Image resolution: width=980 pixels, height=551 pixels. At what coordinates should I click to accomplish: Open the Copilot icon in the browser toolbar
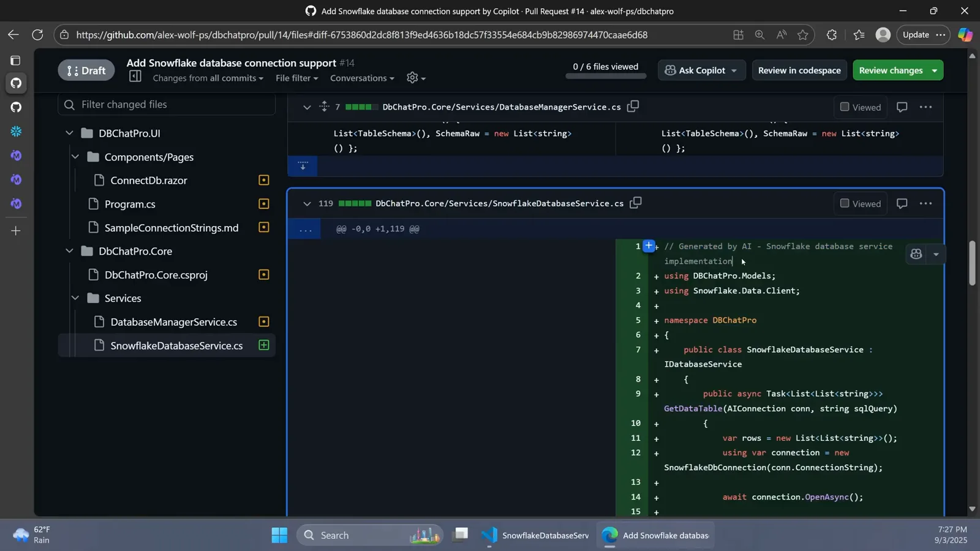pos(965,35)
